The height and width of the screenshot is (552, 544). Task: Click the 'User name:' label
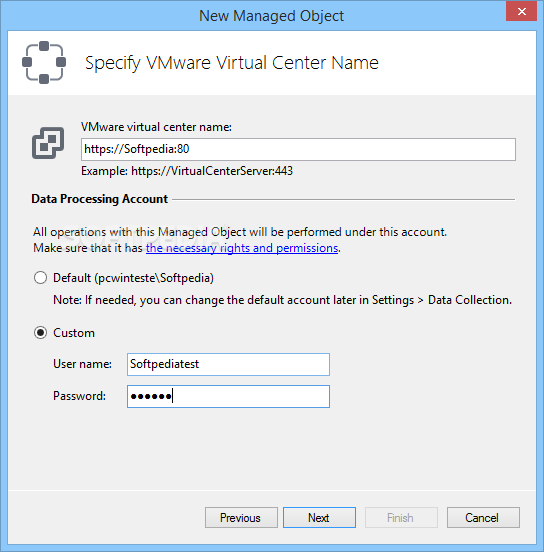tap(82, 364)
